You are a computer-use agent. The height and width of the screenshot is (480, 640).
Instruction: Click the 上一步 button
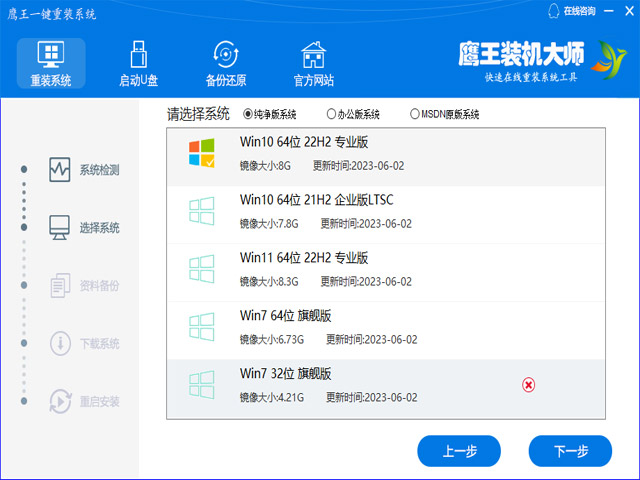pos(459,451)
